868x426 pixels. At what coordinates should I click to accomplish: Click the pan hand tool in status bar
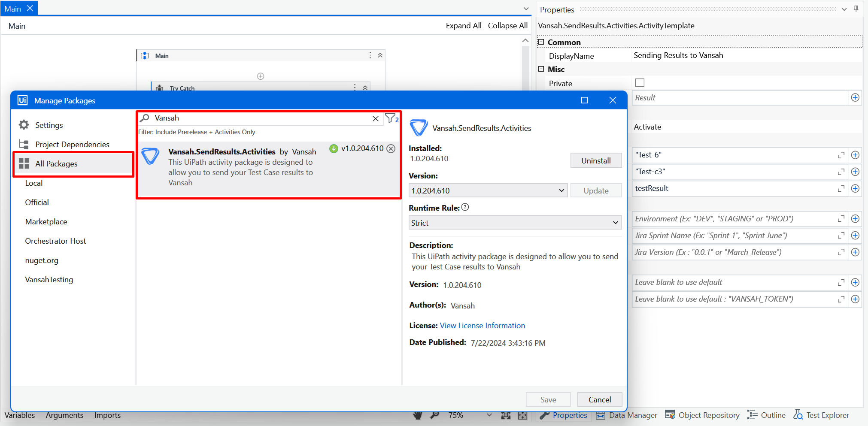click(418, 415)
